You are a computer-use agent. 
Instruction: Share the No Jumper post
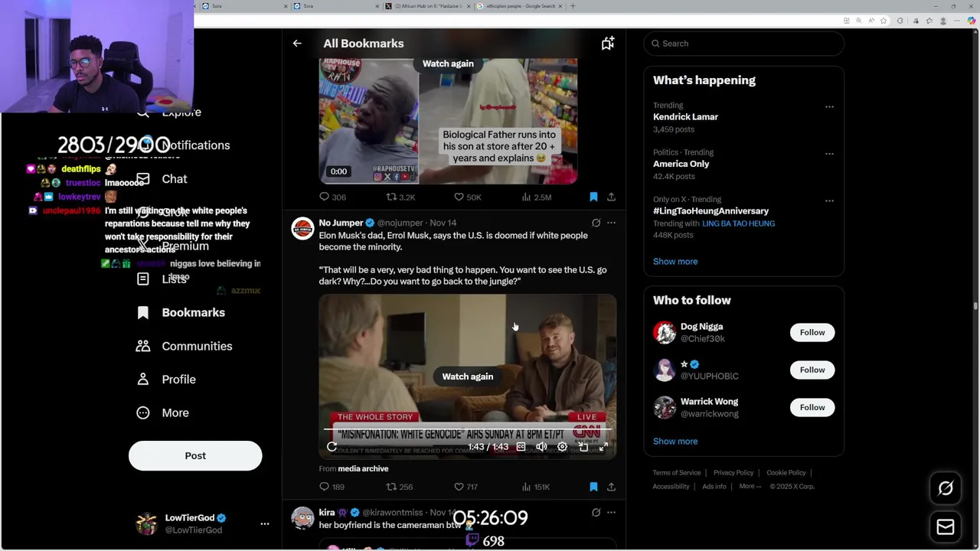tap(611, 487)
